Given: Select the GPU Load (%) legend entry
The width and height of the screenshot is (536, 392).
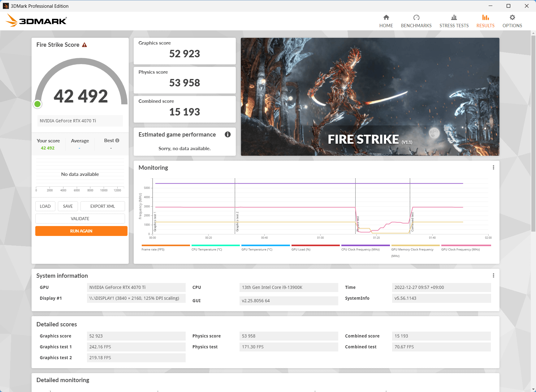Looking at the screenshot, I should 316,247.
